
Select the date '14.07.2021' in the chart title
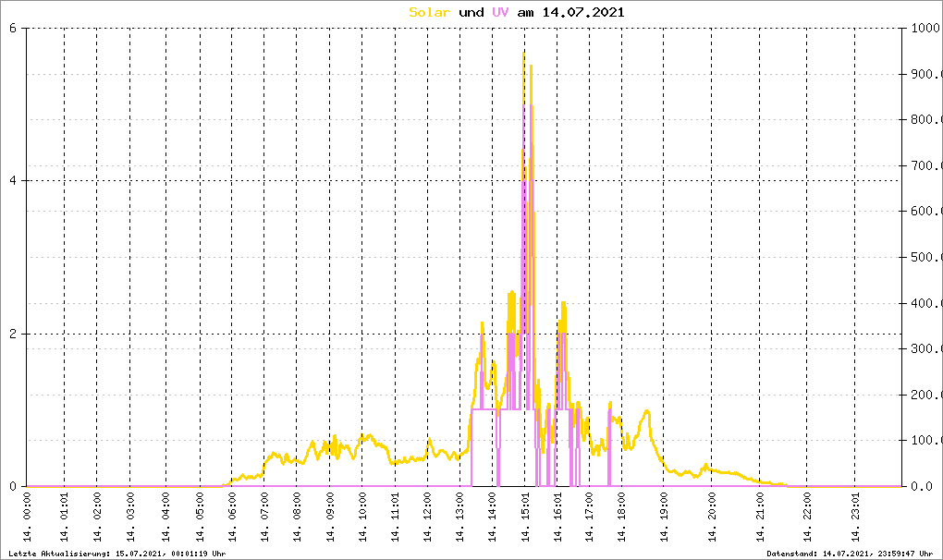click(x=583, y=12)
